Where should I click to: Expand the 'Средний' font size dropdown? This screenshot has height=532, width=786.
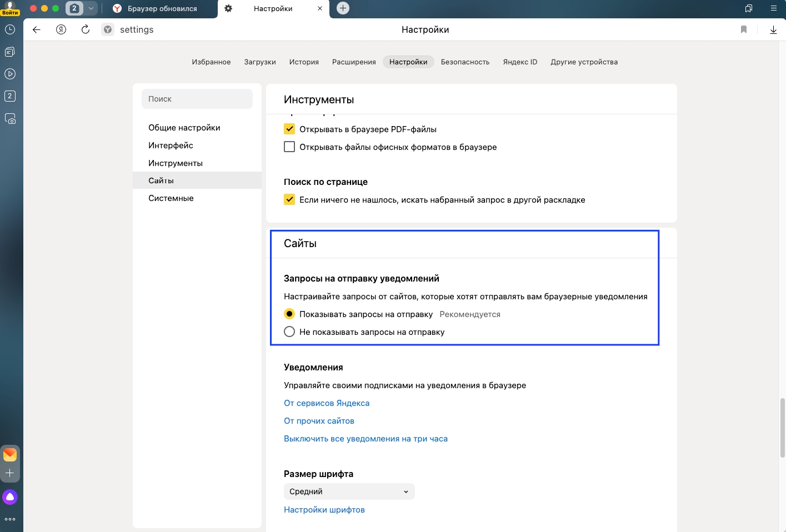[x=349, y=491]
